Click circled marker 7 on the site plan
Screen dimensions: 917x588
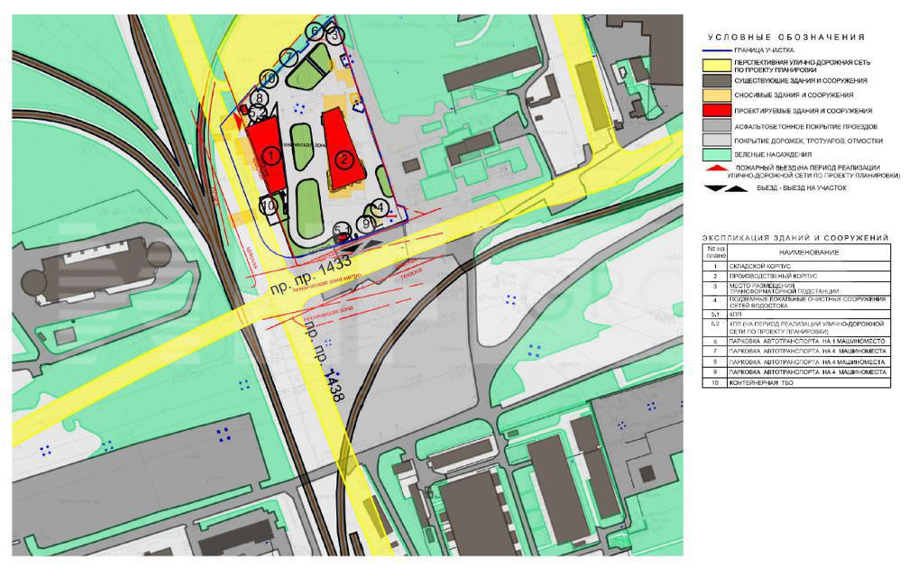(288, 58)
